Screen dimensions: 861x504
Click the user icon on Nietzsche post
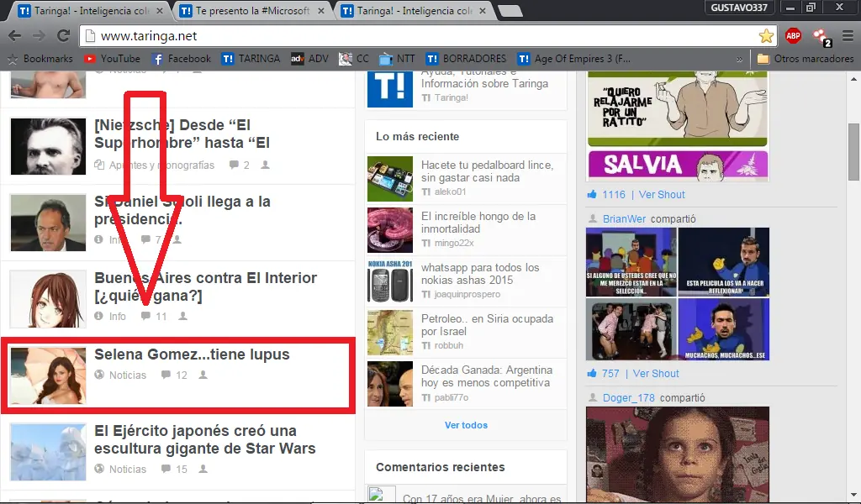point(265,165)
